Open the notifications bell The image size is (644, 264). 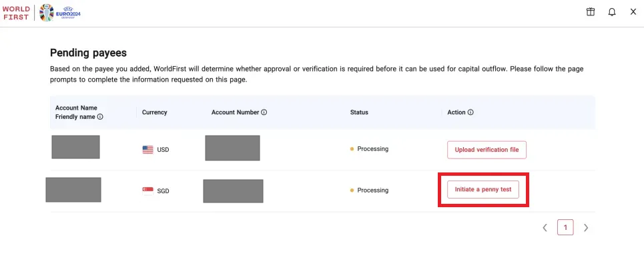point(612,12)
